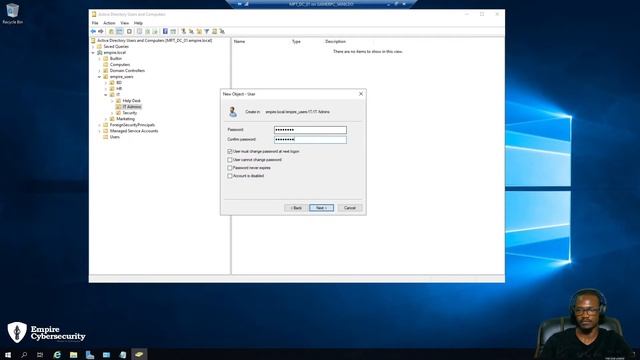Collapse the empire_users OU arrow
640x360 pixels.
point(100,77)
